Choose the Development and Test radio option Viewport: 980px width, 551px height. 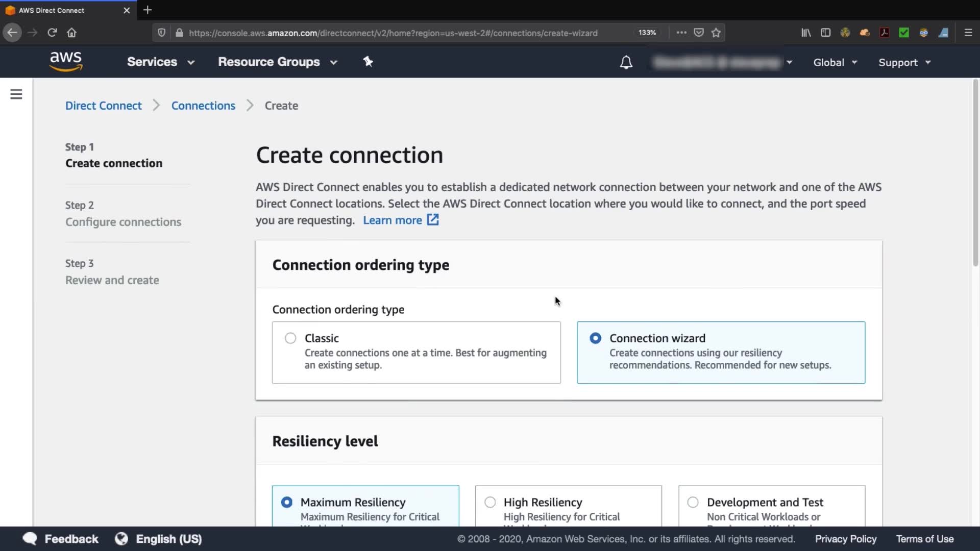coord(693,502)
